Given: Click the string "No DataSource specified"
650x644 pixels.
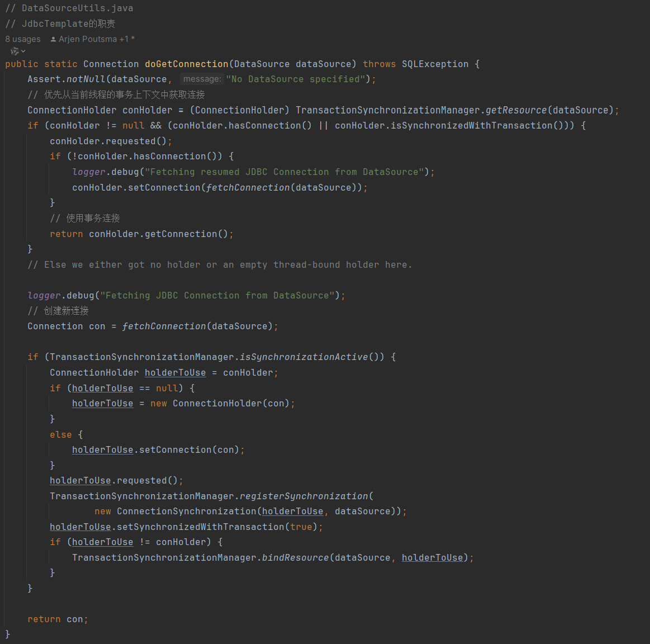Looking at the screenshot, I should tap(296, 79).
